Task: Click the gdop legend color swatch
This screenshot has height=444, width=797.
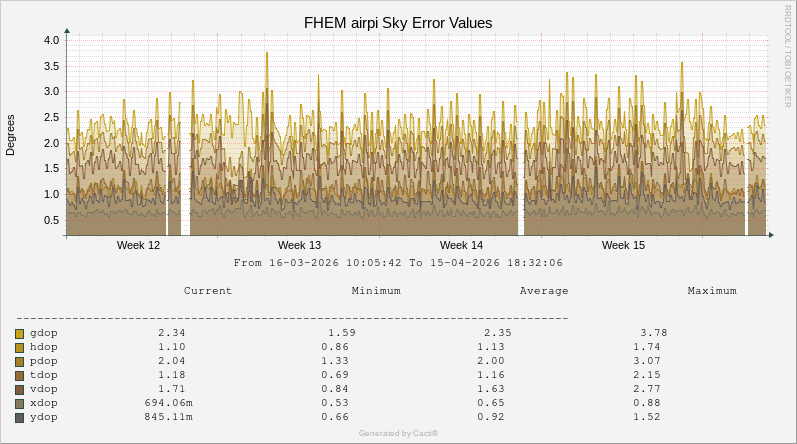Action: (19, 333)
